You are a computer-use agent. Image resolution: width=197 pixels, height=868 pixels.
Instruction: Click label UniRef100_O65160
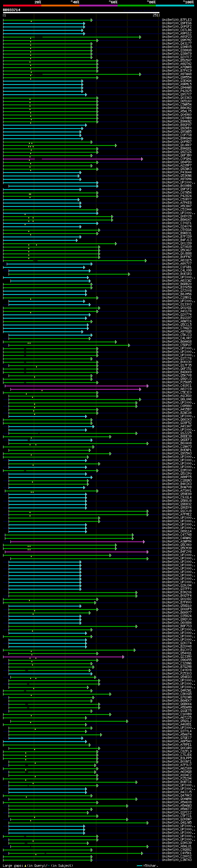pos(177,101)
